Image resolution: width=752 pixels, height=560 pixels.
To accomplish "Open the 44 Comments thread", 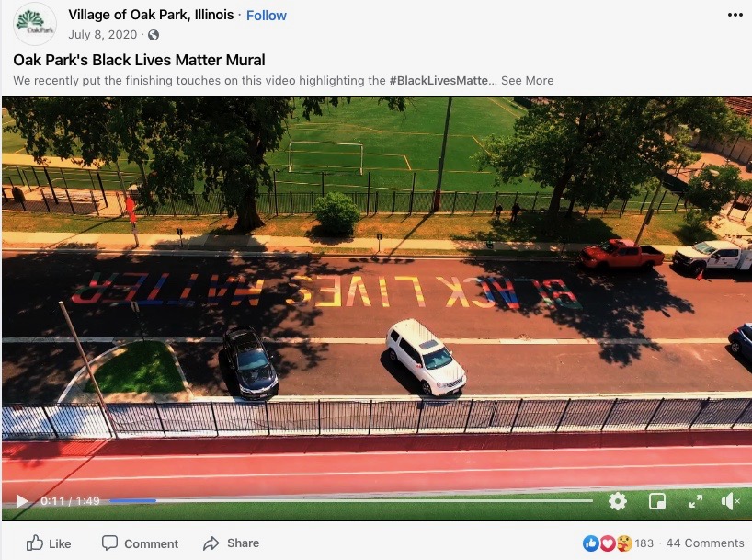I will tap(704, 543).
